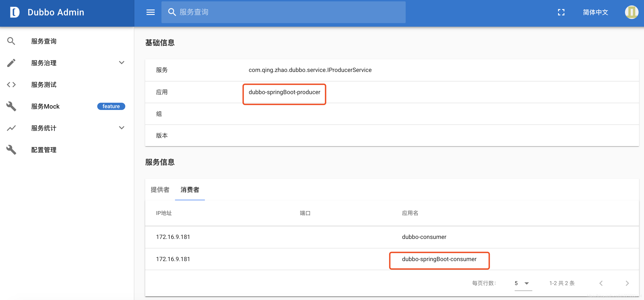Select the 消费者 tab
Viewport: 644px width, 300px height.
point(190,190)
